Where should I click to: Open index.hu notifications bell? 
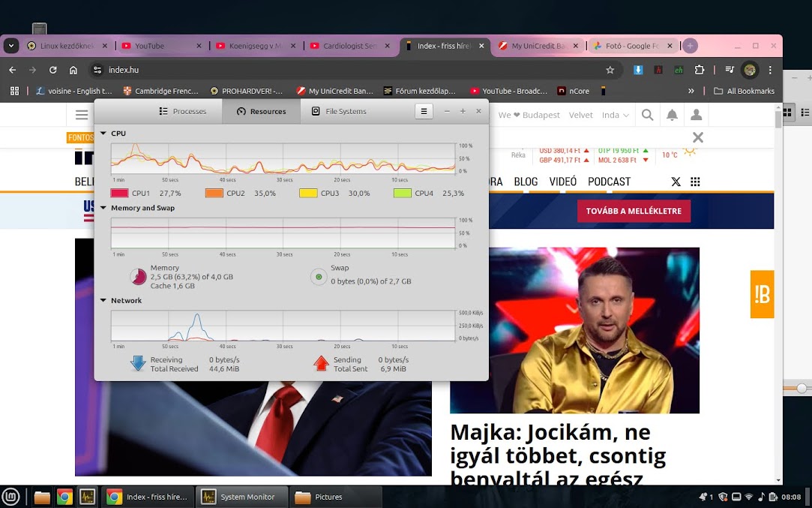tap(672, 115)
